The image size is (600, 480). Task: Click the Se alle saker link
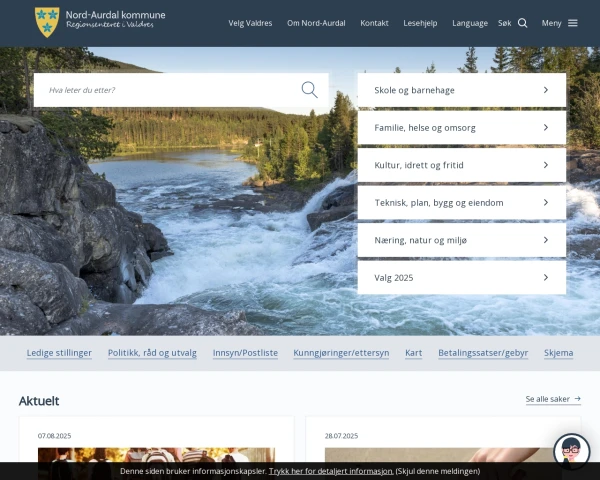553,399
